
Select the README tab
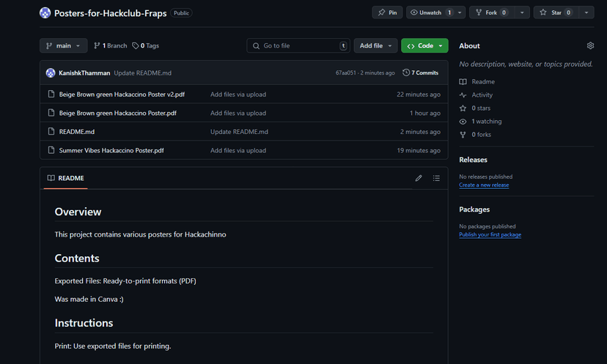(x=66, y=178)
